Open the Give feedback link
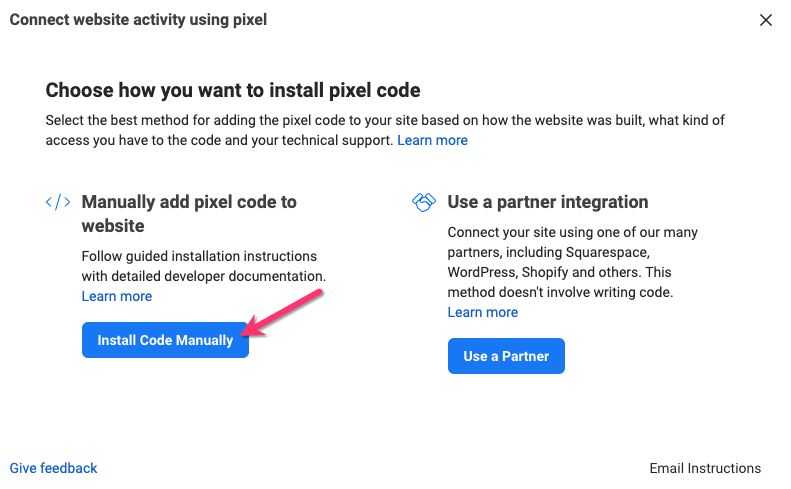Screen dimensions: 791x489 (x=54, y=468)
